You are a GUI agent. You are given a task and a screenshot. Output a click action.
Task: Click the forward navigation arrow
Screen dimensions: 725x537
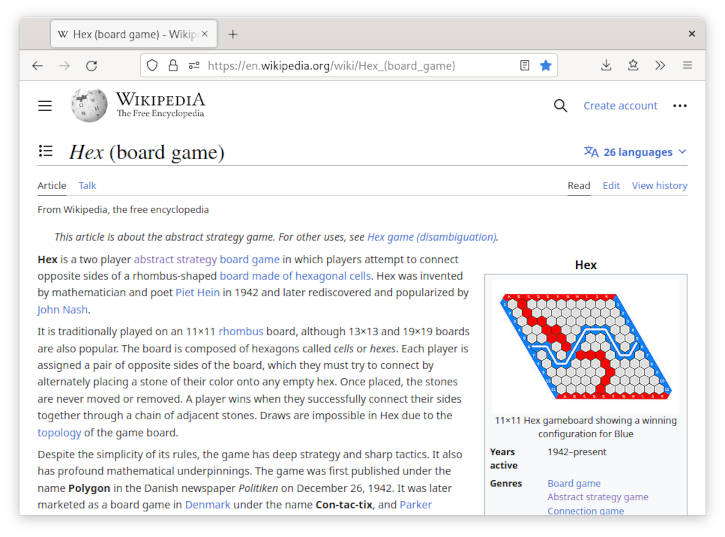click(x=64, y=66)
